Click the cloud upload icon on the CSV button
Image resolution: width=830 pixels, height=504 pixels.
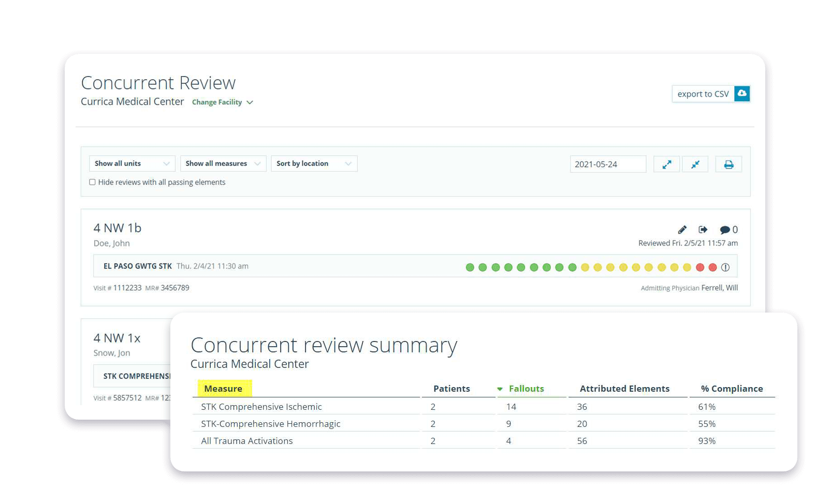[741, 94]
